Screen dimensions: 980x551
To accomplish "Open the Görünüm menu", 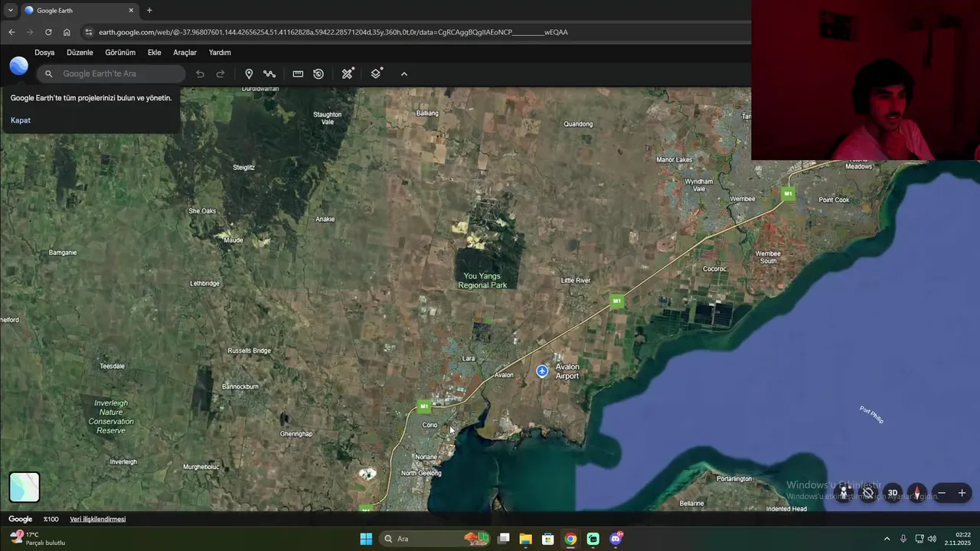I will [120, 53].
